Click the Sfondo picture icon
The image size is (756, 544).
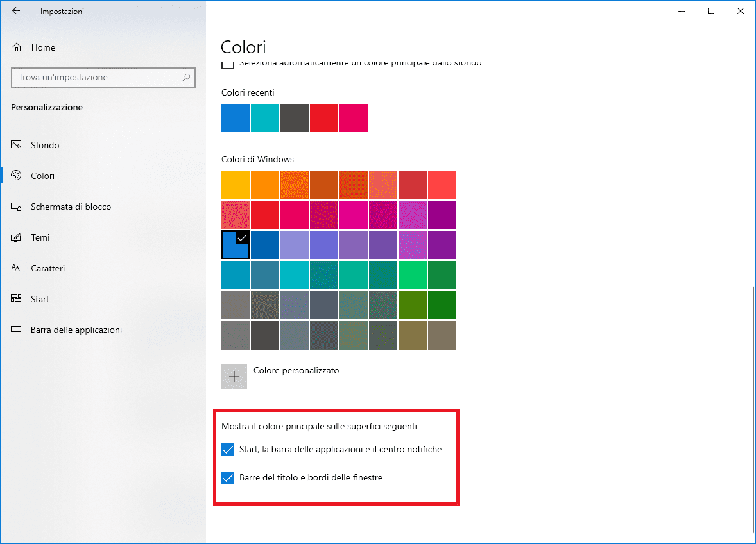[17, 145]
